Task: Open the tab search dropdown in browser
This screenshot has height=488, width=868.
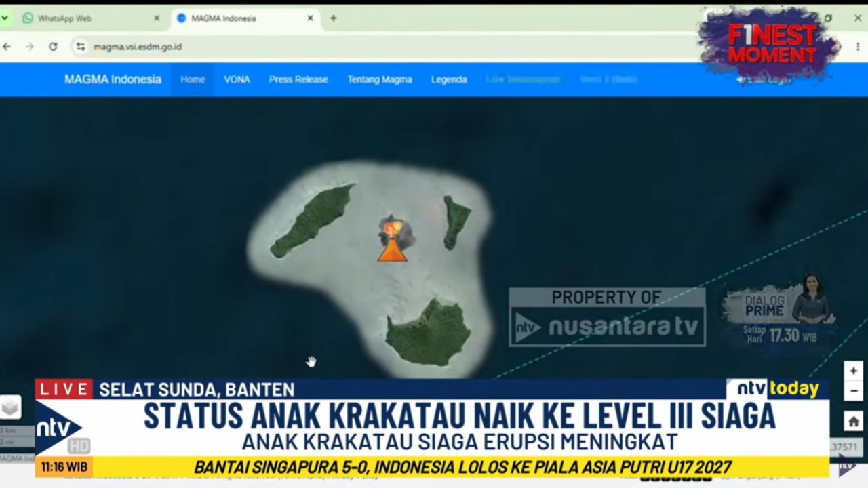Action: pyautogui.click(x=5, y=18)
